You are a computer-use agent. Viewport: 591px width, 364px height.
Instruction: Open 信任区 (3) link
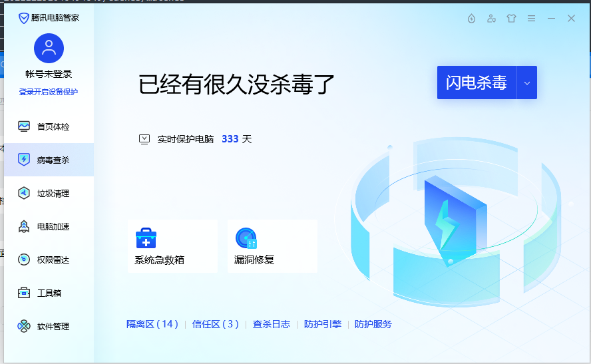tap(215, 324)
